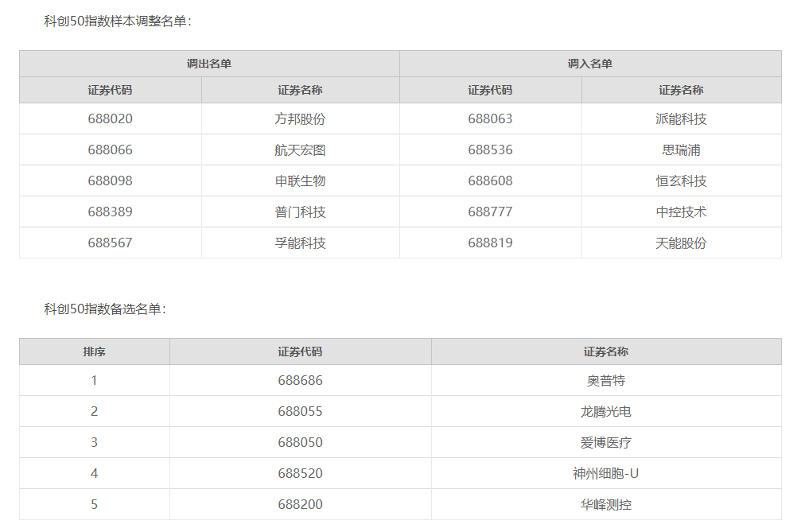
Task: Click the 方邦股份 cell
Action: (300, 118)
